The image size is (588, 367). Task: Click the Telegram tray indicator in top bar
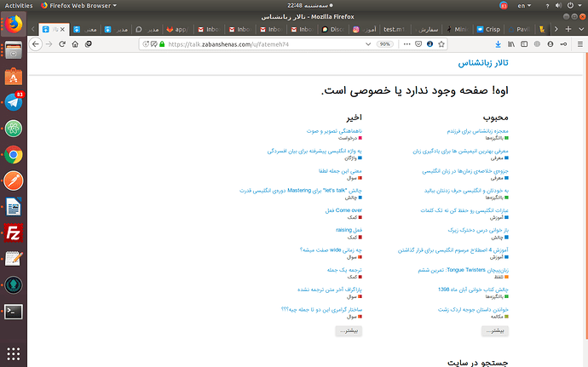504,6
